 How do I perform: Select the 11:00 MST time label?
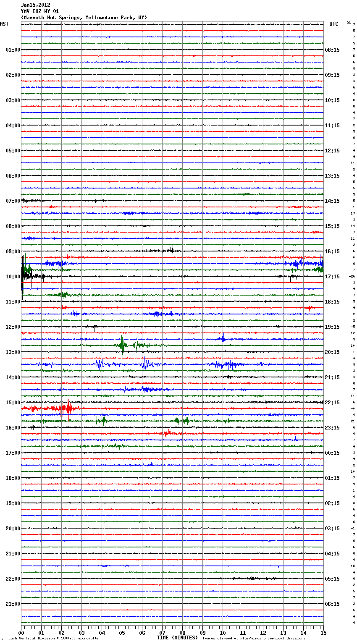point(13,302)
